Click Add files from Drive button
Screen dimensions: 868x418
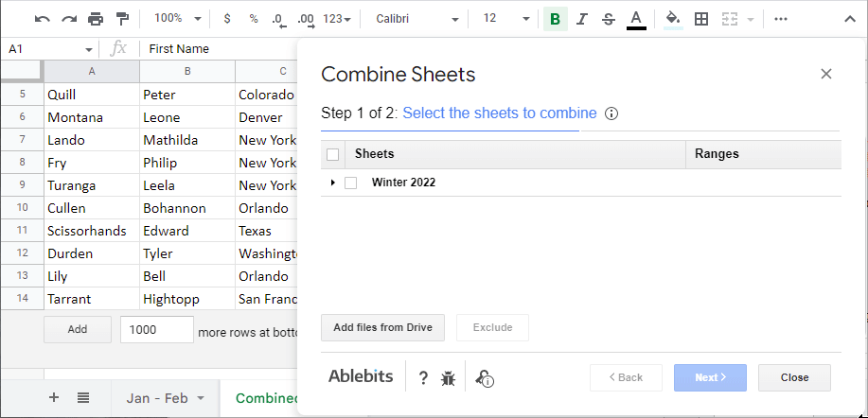(x=382, y=328)
